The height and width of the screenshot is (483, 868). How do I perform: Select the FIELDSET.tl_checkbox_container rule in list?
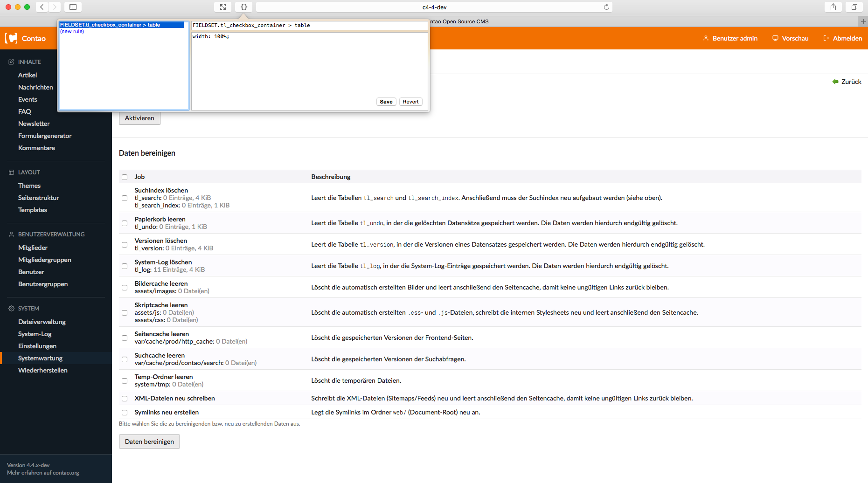pyautogui.click(x=122, y=25)
